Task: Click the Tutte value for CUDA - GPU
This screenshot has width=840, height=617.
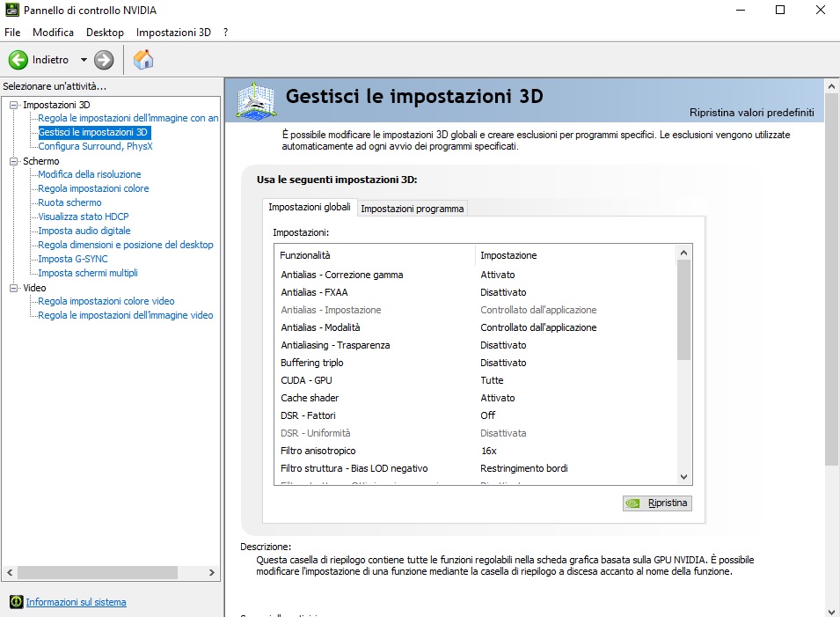Action: coord(492,380)
